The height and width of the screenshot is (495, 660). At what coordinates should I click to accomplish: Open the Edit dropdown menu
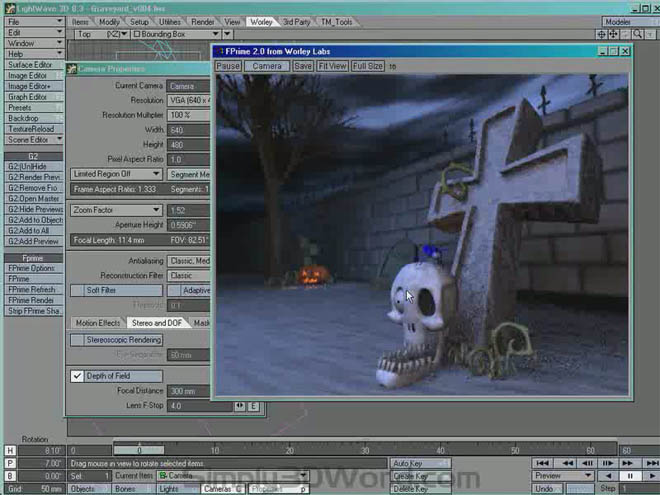[34, 32]
